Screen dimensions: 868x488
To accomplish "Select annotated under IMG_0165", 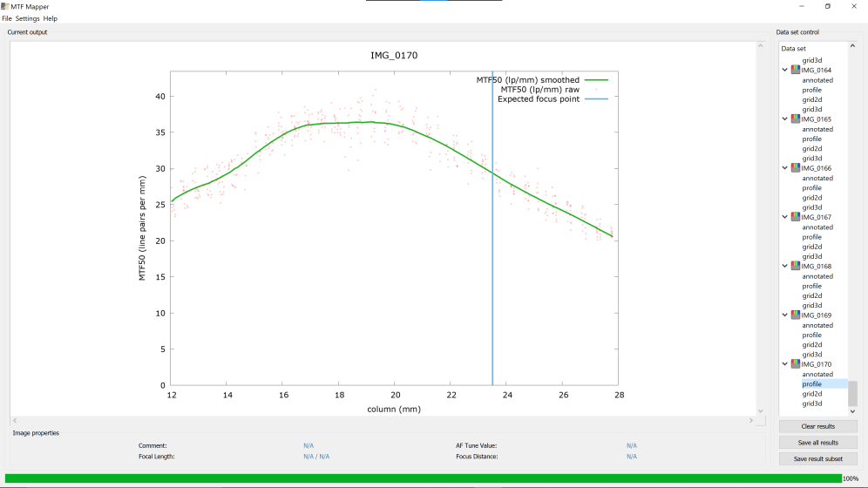I will click(817, 129).
